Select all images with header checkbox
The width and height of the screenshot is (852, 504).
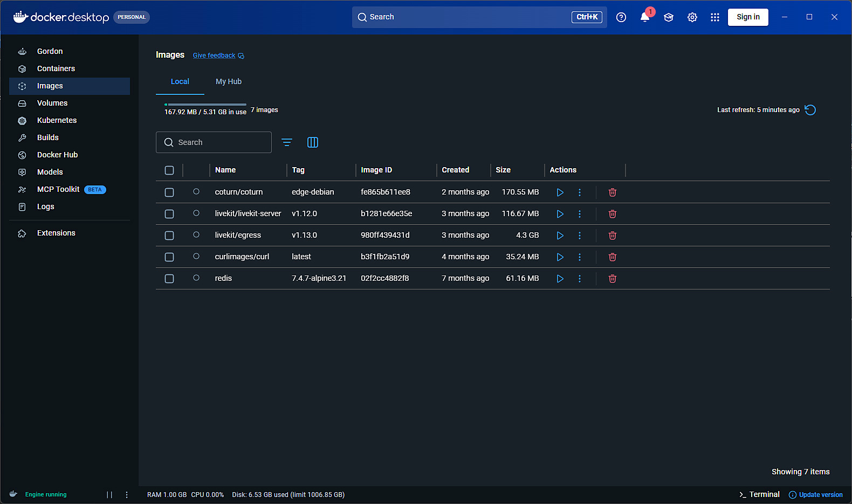click(169, 170)
